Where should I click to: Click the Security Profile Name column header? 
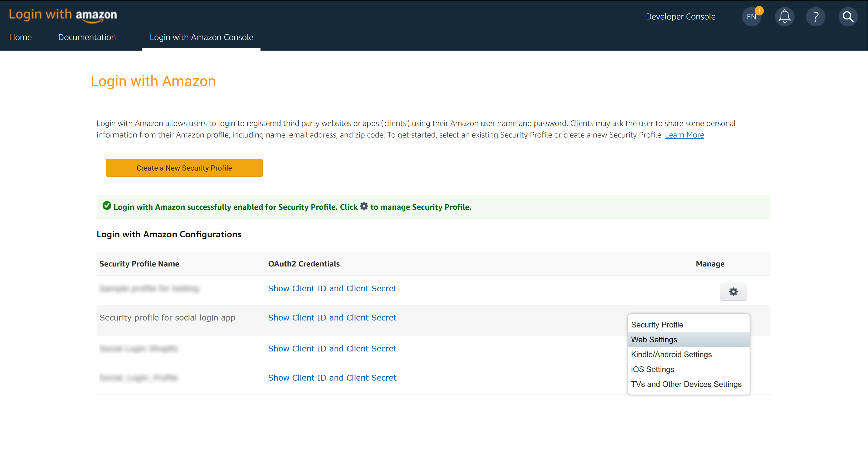[x=139, y=263]
